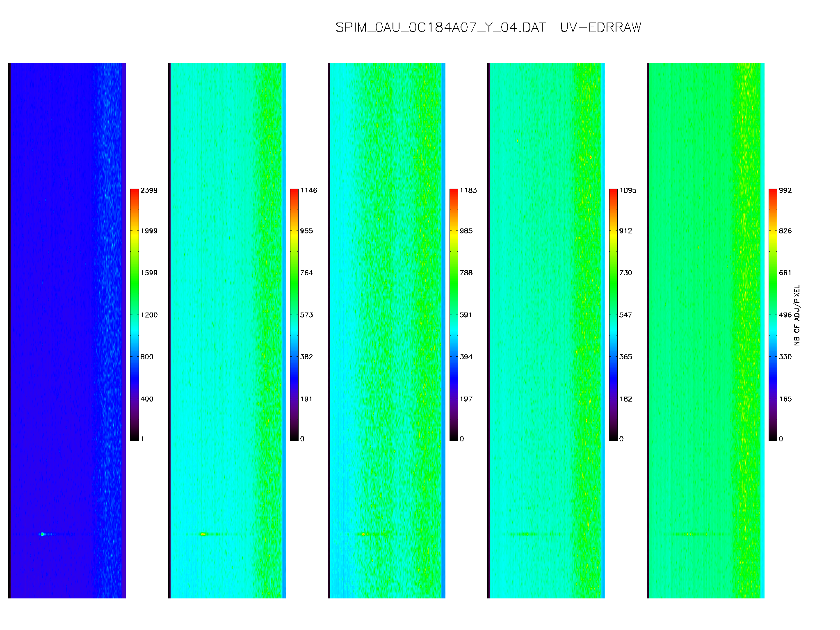Viewport: 840px width, 630px height.
Task: Click the 382 tick label
Action: point(306,357)
